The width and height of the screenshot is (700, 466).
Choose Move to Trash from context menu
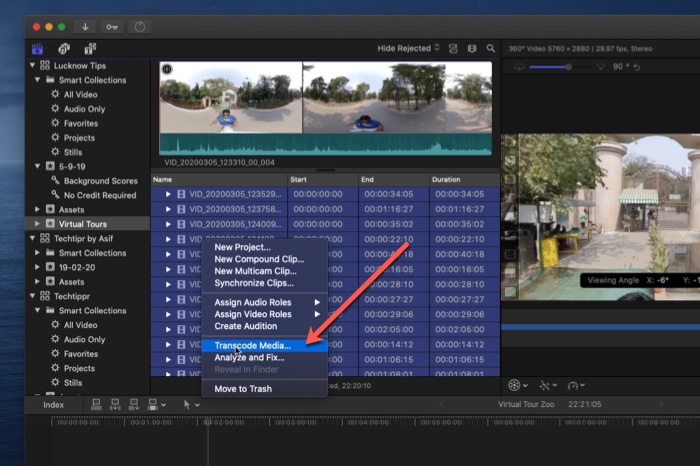point(265,389)
